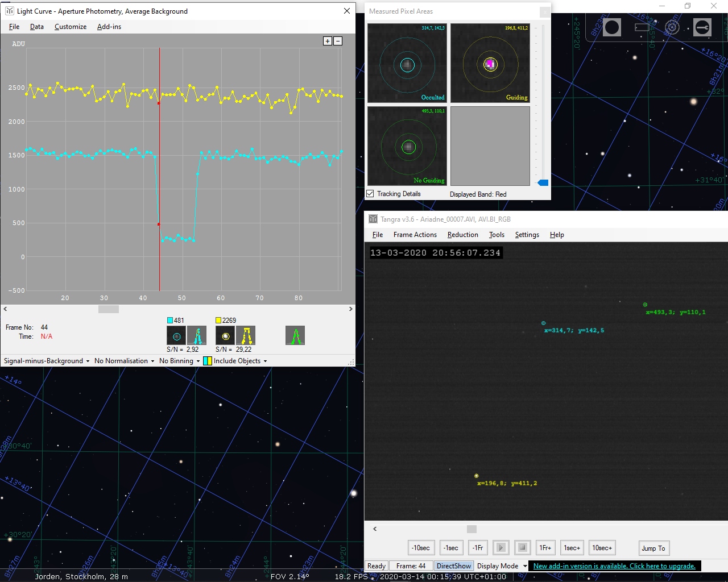728x582 pixels.
Task: Click the wrench settings icon in planetarium
Action: [702, 27]
